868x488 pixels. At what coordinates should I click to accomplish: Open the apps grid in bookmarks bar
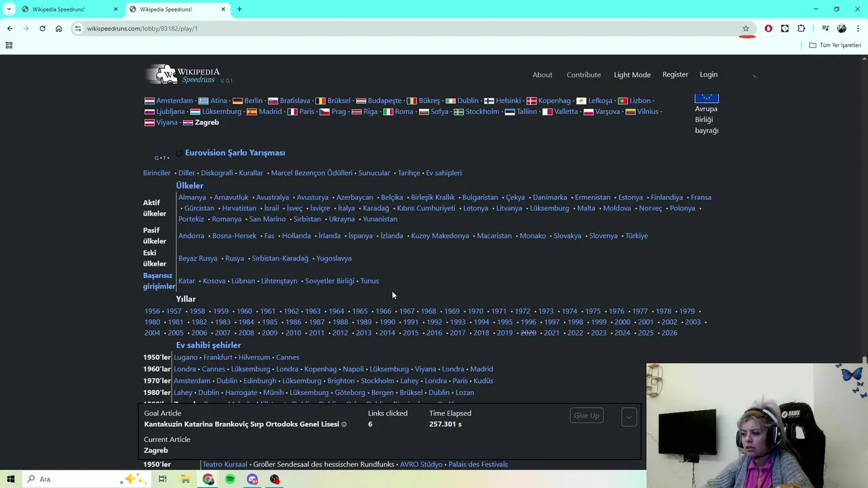tap(9, 45)
